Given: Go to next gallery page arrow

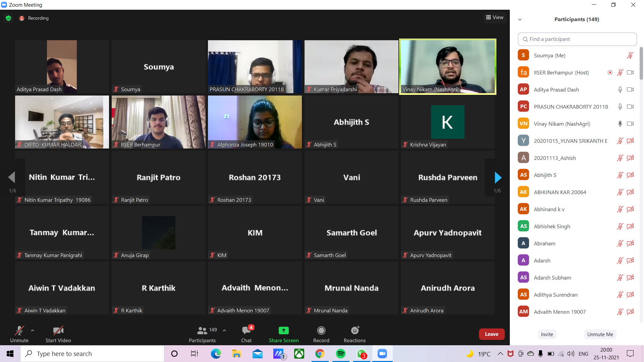Looking at the screenshot, I should point(498,177).
